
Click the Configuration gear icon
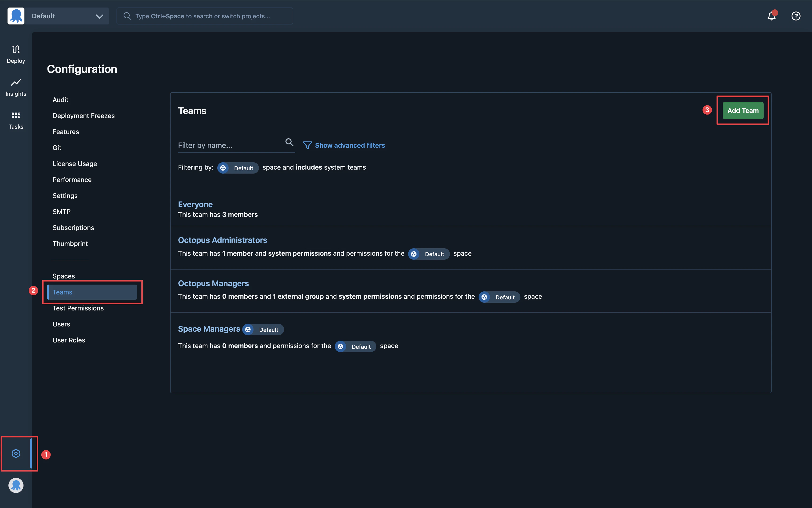16,454
